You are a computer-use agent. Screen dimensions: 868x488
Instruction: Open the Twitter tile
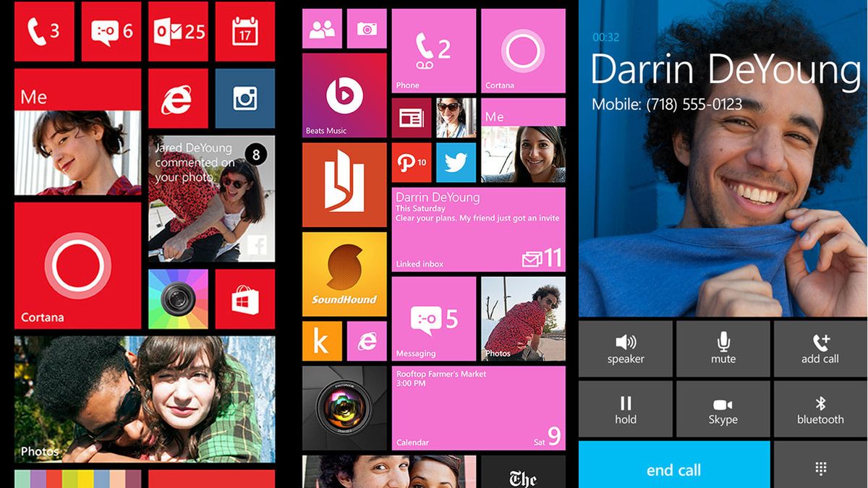click(456, 163)
